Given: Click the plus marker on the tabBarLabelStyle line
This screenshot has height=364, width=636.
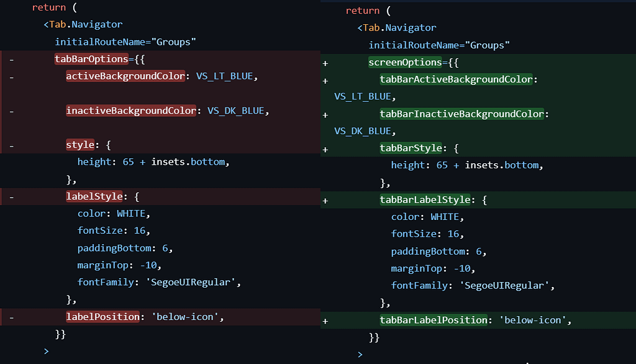Looking at the screenshot, I should pyautogui.click(x=325, y=200).
